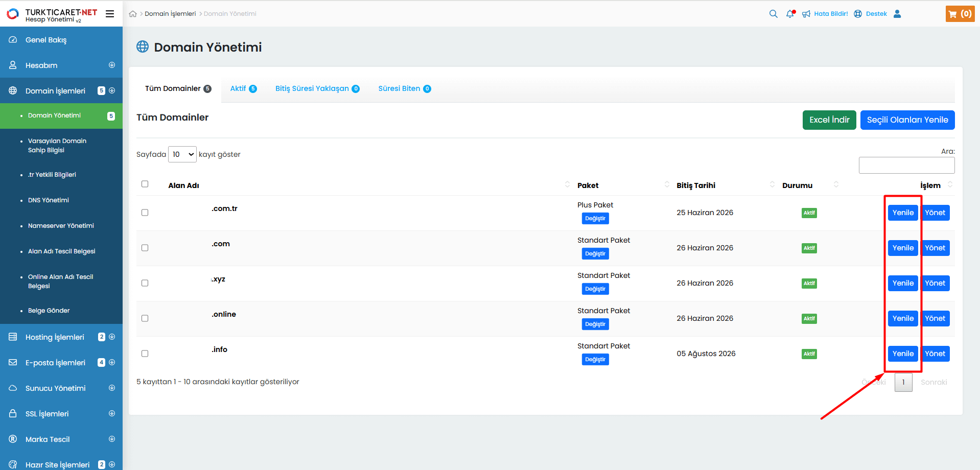Image resolution: width=980 pixels, height=470 pixels.
Task: Click the search magnifier icon in header
Action: (773, 14)
